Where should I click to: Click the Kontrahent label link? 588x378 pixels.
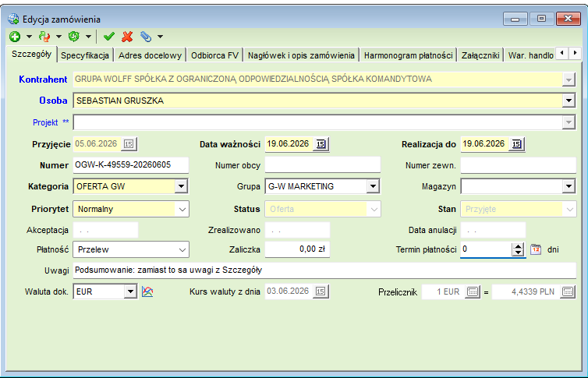click(43, 79)
